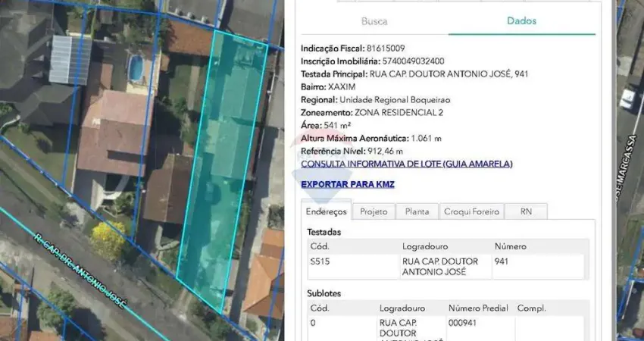Click the Cód. column header in Testadas
644x341 pixels.
(x=320, y=246)
